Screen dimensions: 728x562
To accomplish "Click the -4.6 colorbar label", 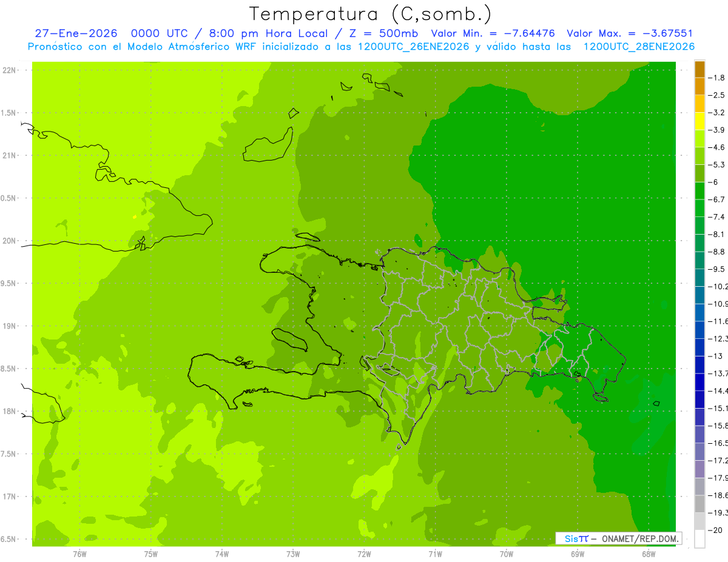I will [718, 147].
